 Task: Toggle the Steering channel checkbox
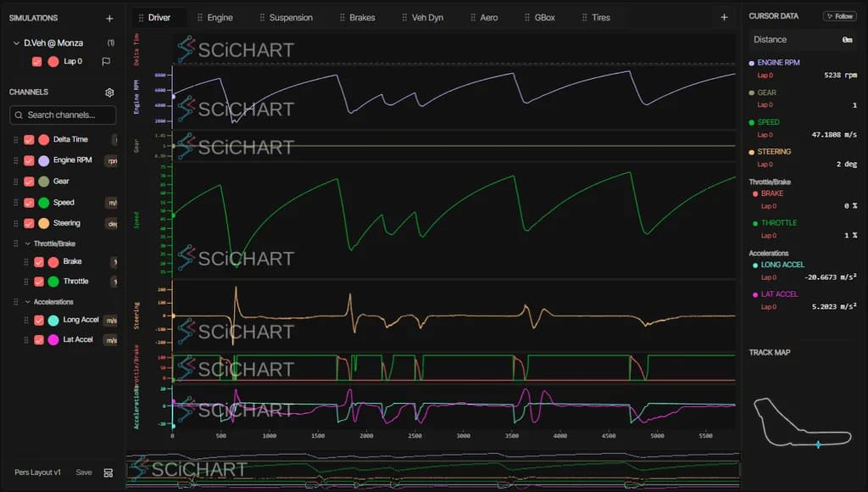(x=29, y=223)
